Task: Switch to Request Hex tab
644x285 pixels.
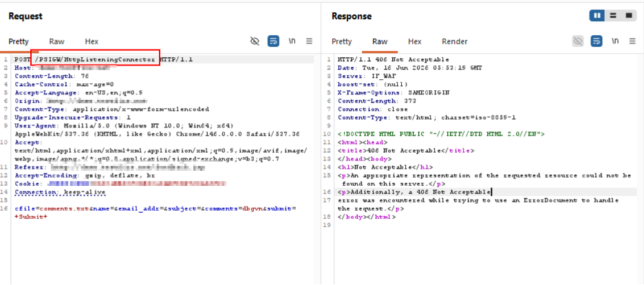Action: [92, 41]
